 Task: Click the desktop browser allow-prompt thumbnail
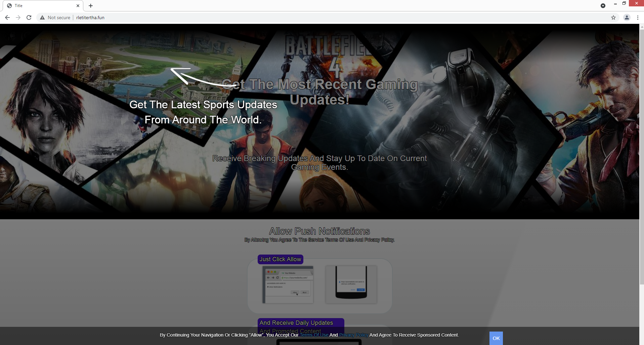[288, 284]
